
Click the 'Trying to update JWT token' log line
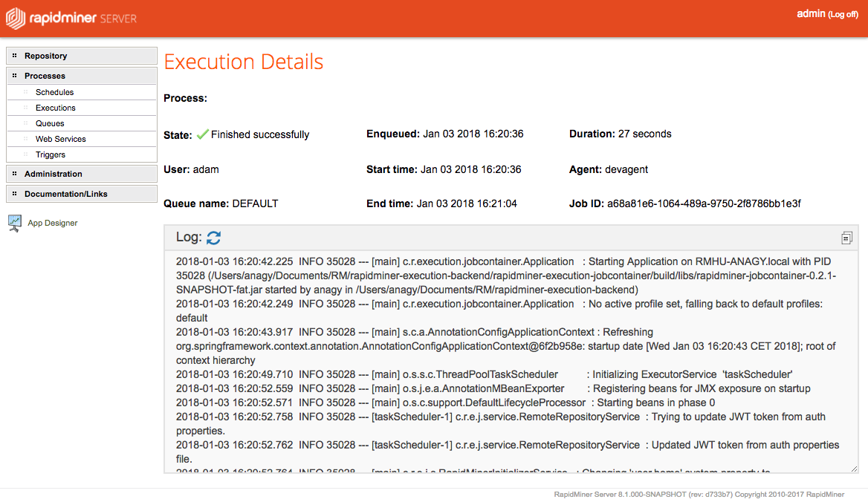(501, 423)
